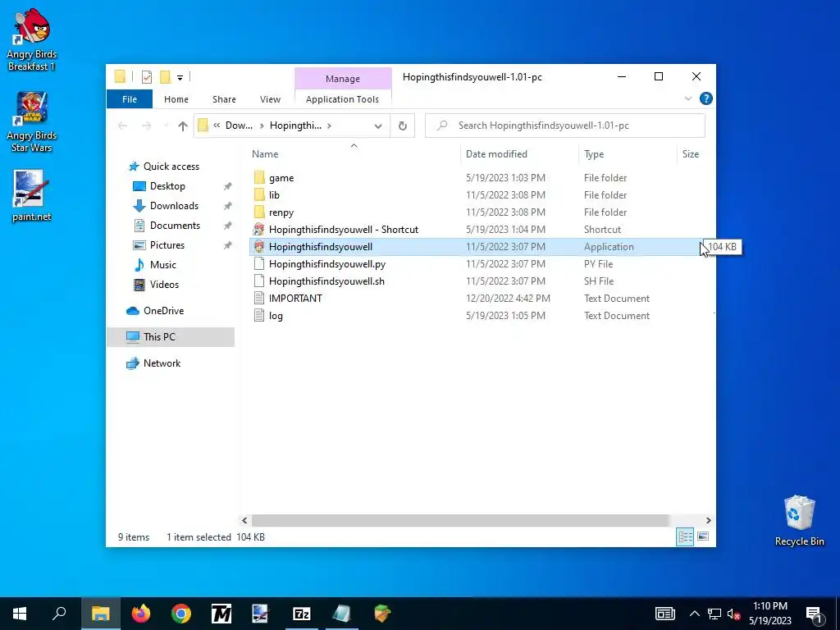The image size is (840, 630).
Task: Go up one folder level
Action: pyautogui.click(x=183, y=126)
